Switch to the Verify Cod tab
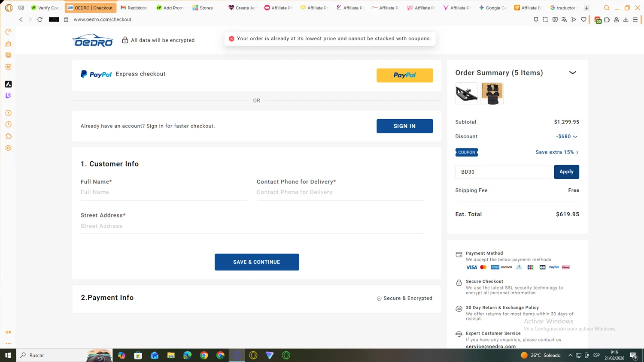Viewport: 644px width, 362px height. [45, 8]
